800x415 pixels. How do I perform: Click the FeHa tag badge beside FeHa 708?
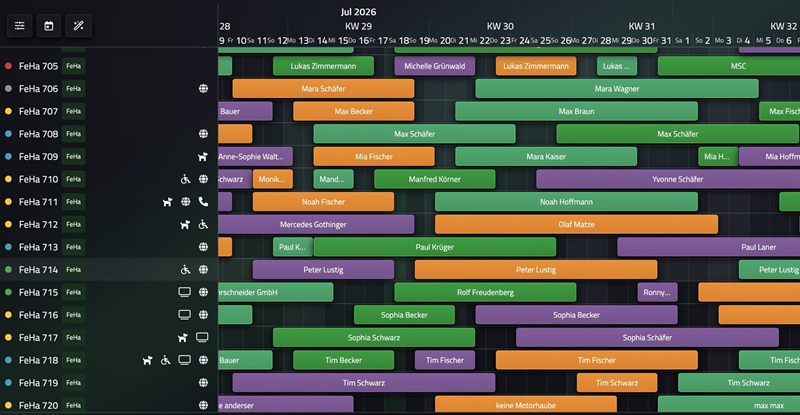click(x=74, y=134)
